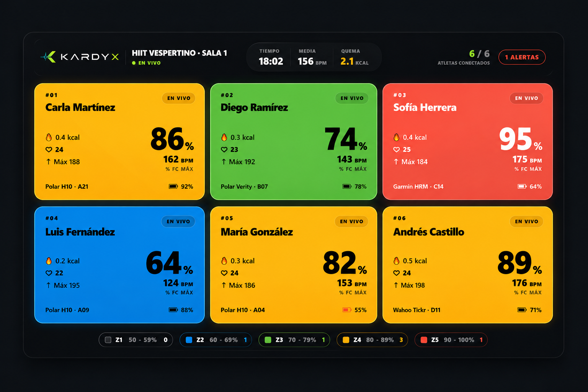
Task: Click the flame icon on Andrés Castillo's card
Action: 396,261
